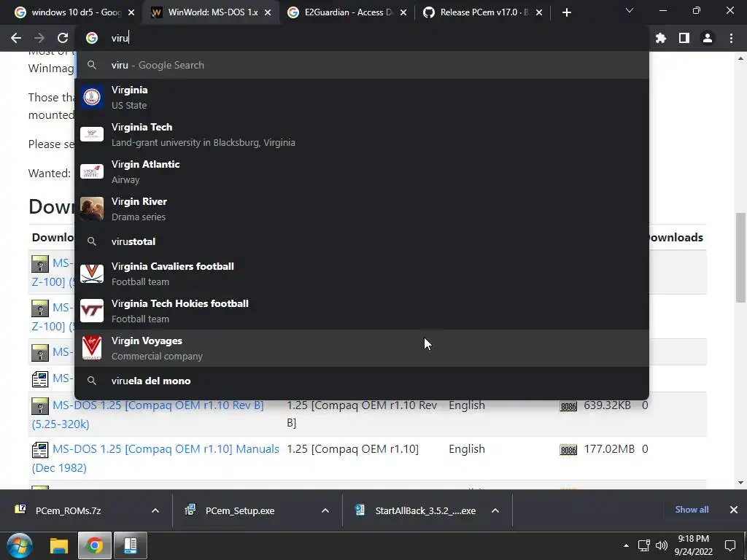Open the volume speaker tray icon
Viewport: 747px width, 560px height.
[x=661, y=545]
